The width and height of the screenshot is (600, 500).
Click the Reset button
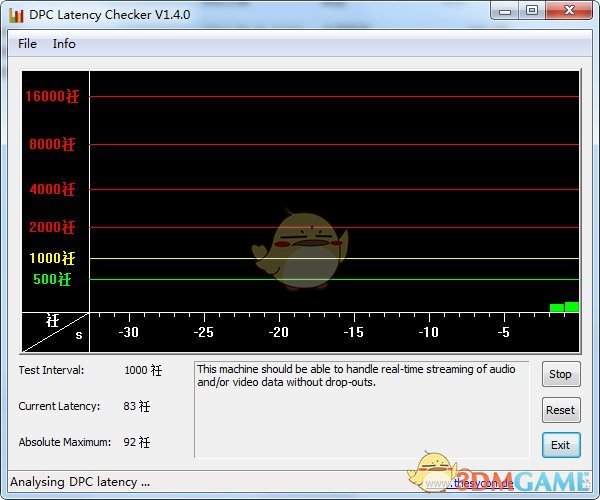tap(561, 410)
